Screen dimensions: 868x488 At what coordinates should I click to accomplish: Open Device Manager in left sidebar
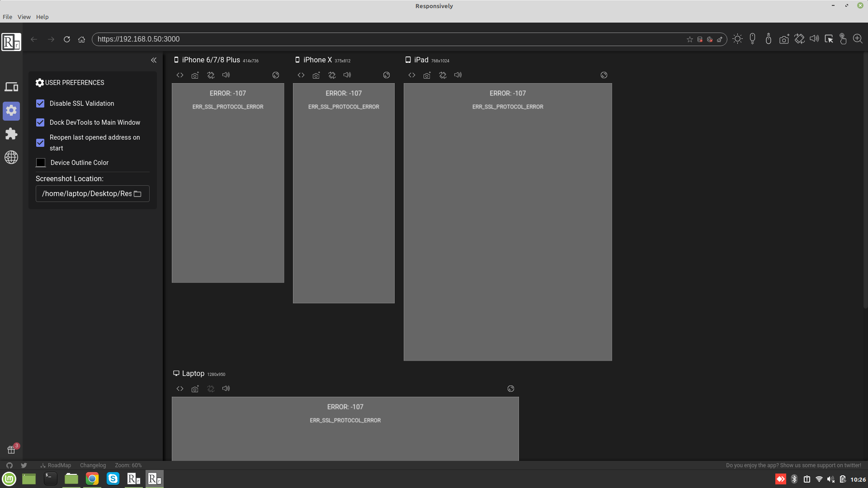pyautogui.click(x=11, y=87)
